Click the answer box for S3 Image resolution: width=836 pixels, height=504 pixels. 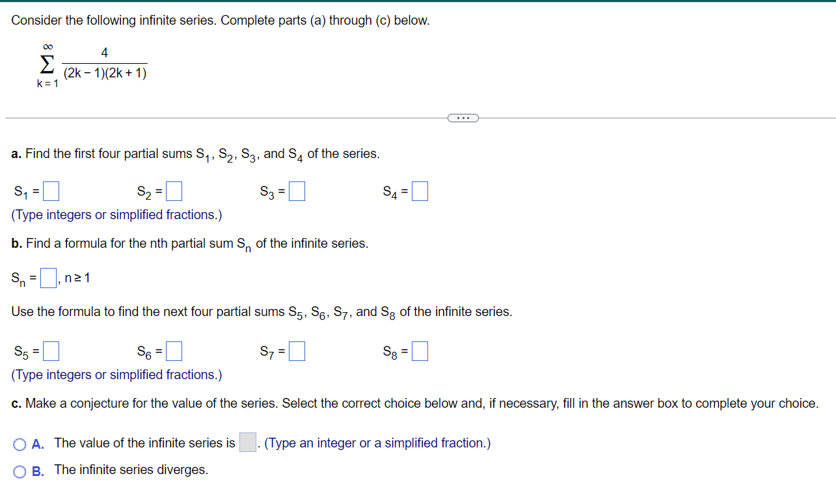297,191
